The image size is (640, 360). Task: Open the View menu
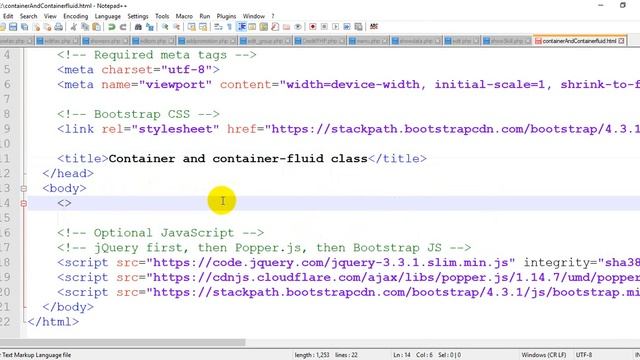(x=50, y=16)
